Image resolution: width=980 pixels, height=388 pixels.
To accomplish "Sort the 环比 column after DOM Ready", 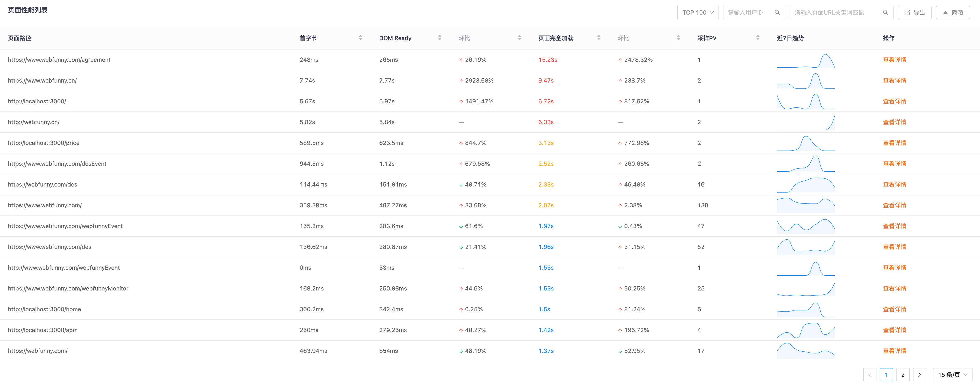I will tap(519, 38).
